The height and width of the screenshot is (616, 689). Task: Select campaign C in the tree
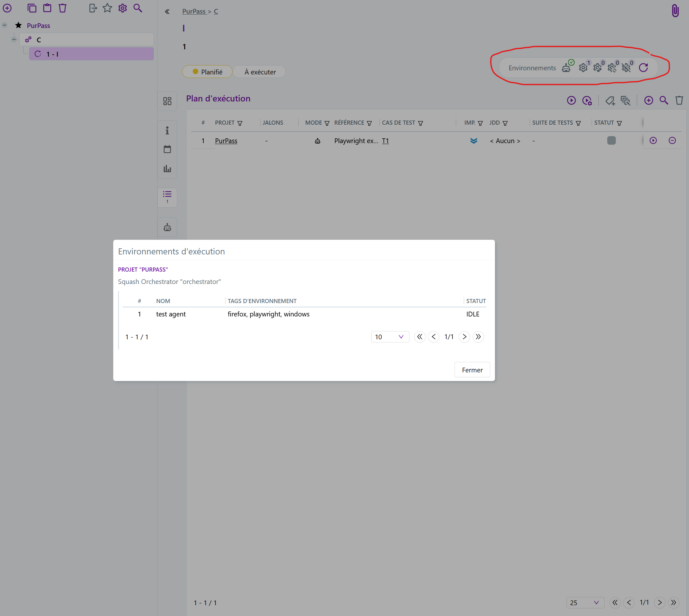pos(39,40)
